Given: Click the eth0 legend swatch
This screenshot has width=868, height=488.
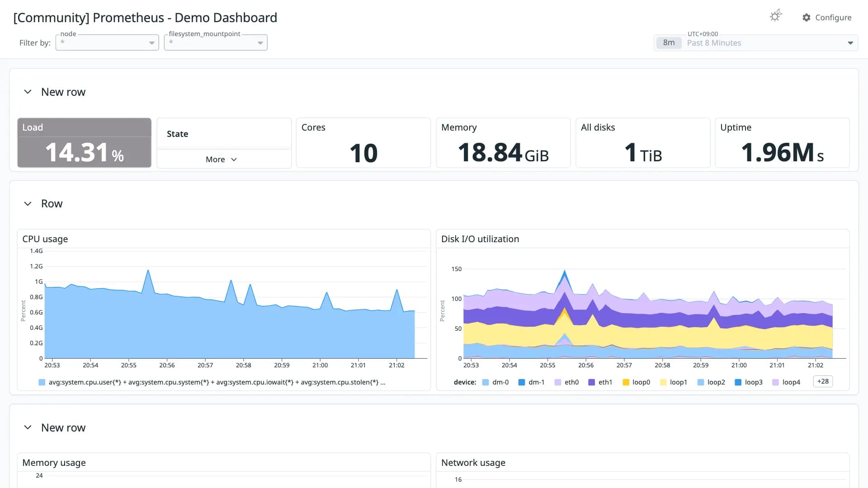Looking at the screenshot, I should pyautogui.click(x=558, y=382).
